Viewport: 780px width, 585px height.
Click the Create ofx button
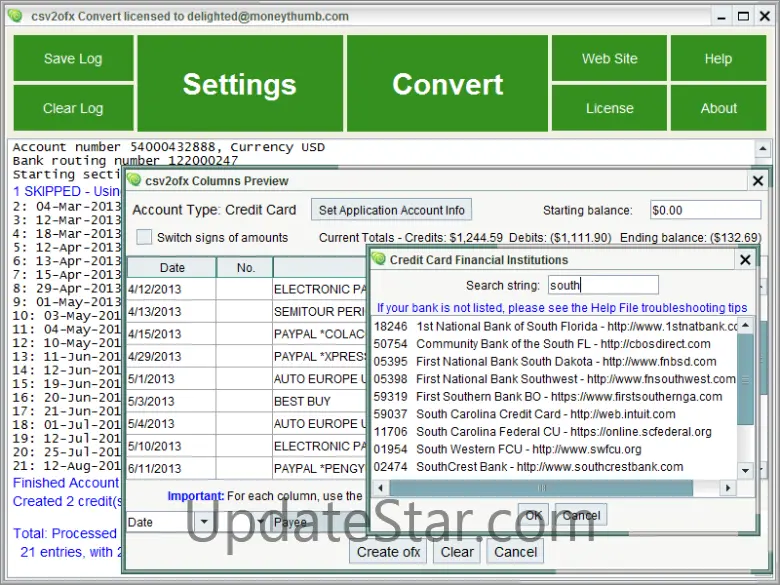[388, 552]
